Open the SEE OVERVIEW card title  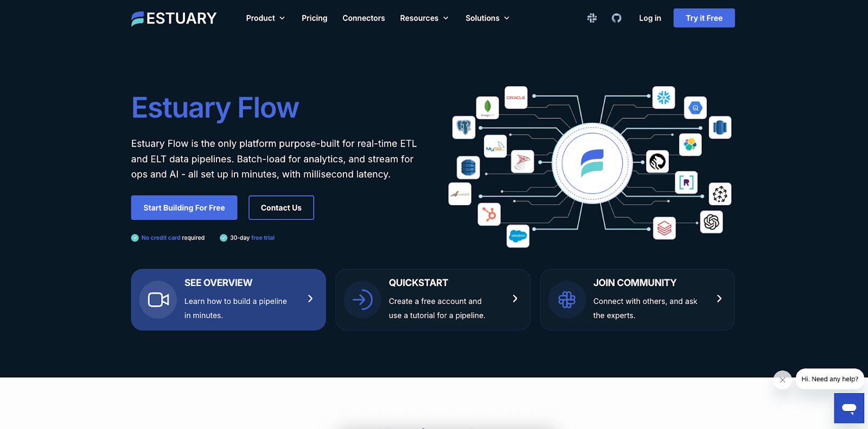(x=218, y=283)
